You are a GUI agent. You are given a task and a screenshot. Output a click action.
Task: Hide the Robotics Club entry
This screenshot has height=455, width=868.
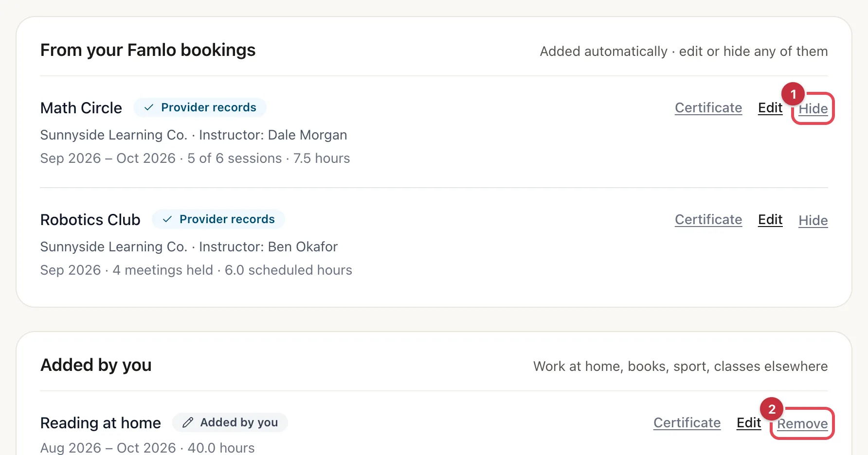[x=813, y=221]
